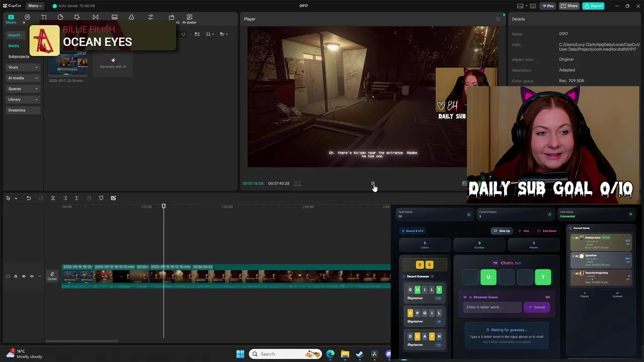Image resolution: width=644 pixels, height=362 pixels.
Task: Open the AI avatar tab
Action: [x=190, y=19]
